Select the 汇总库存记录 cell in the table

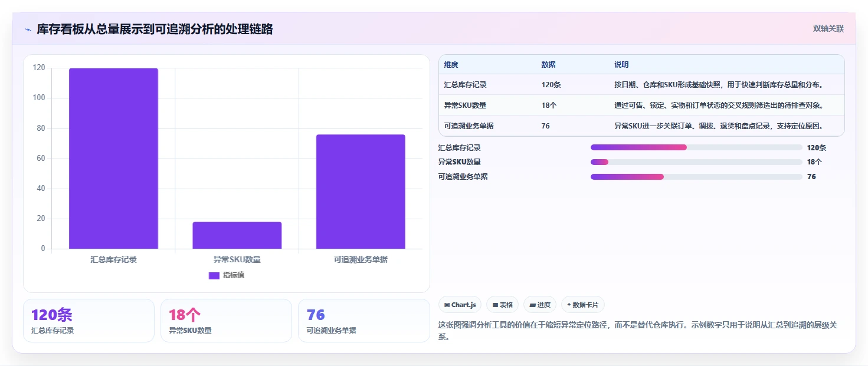(466, 85)
